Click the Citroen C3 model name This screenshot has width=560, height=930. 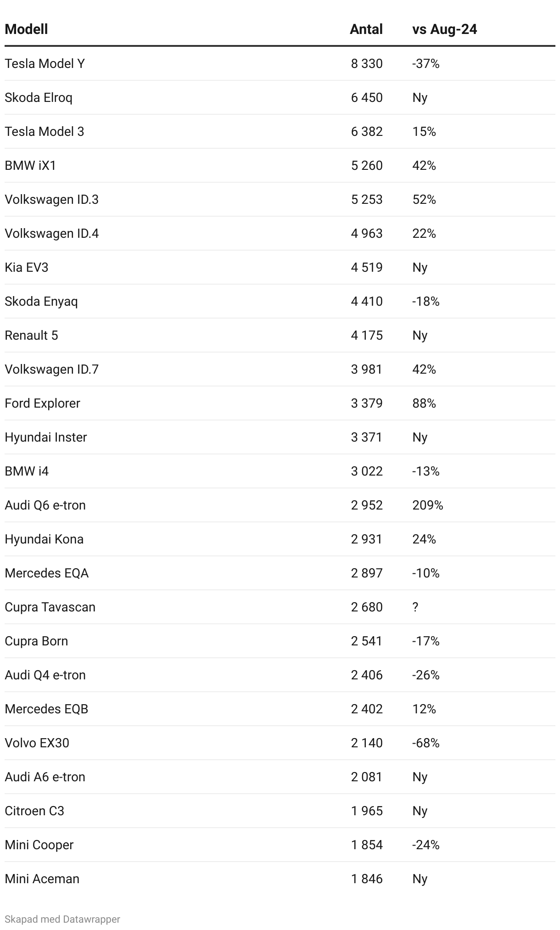(34, 811)
